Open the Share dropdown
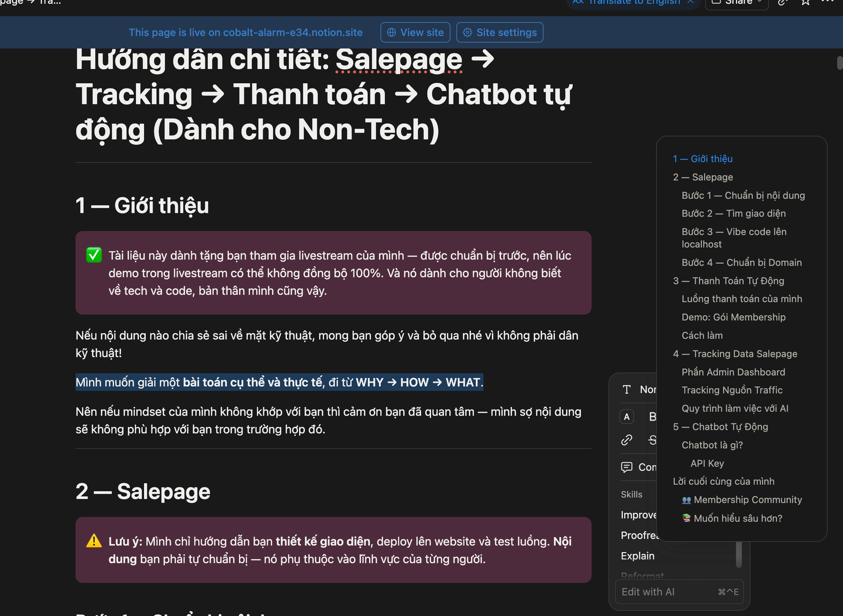Viewport: 843px width, 616px height. click(x=737, y=3)
